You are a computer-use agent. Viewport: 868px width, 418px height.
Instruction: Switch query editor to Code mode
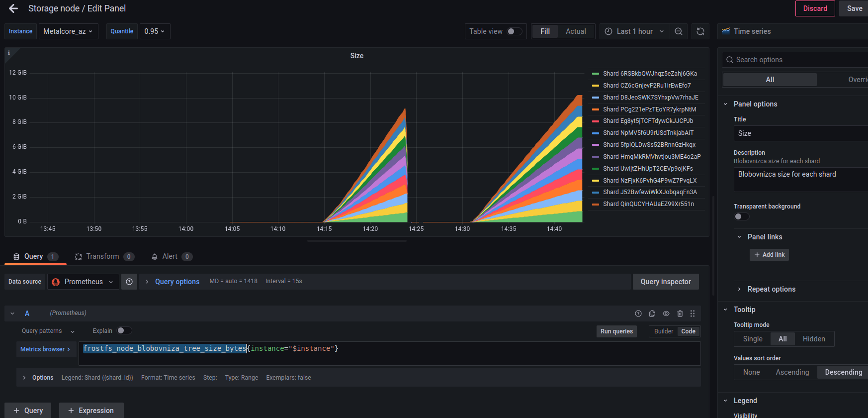pos(688,331)
